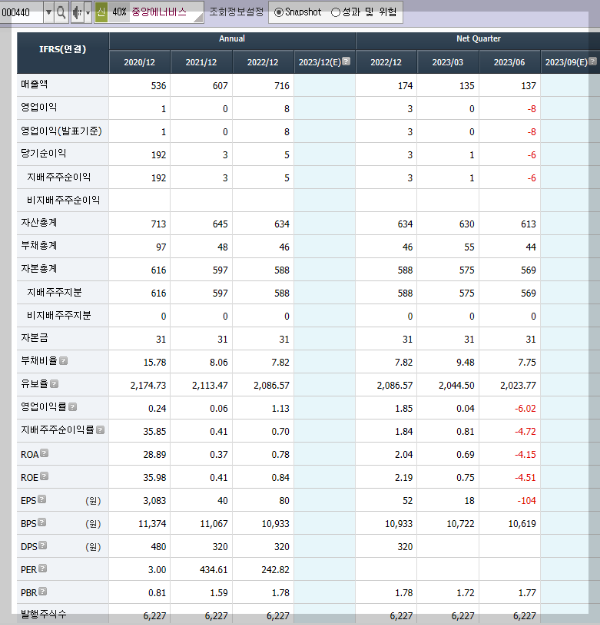The width and height of the screenshot is (600, 625).
Task: Click the help icon beside BPS
Action: [42, 522]
